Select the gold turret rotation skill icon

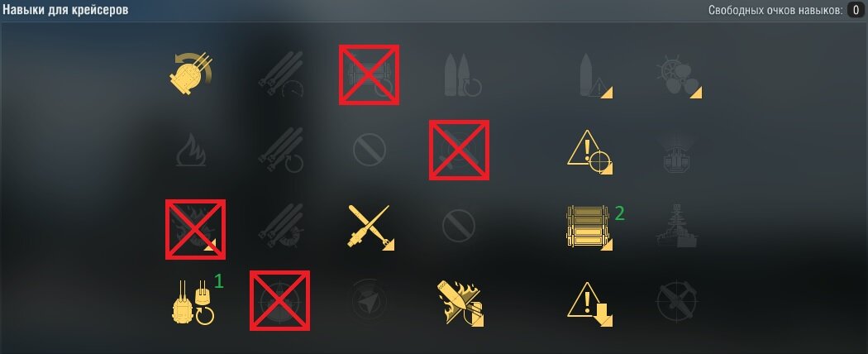pyautogui.click(x=191, y=74)
